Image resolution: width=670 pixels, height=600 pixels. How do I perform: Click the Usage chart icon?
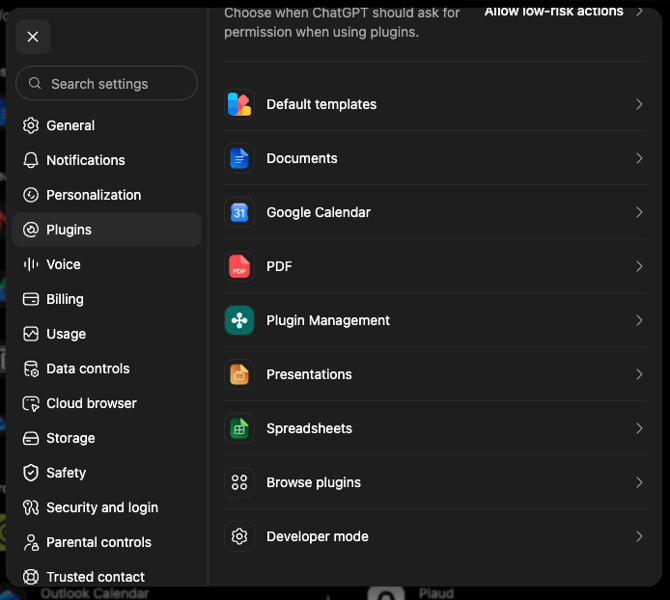[x=31, y=334]
